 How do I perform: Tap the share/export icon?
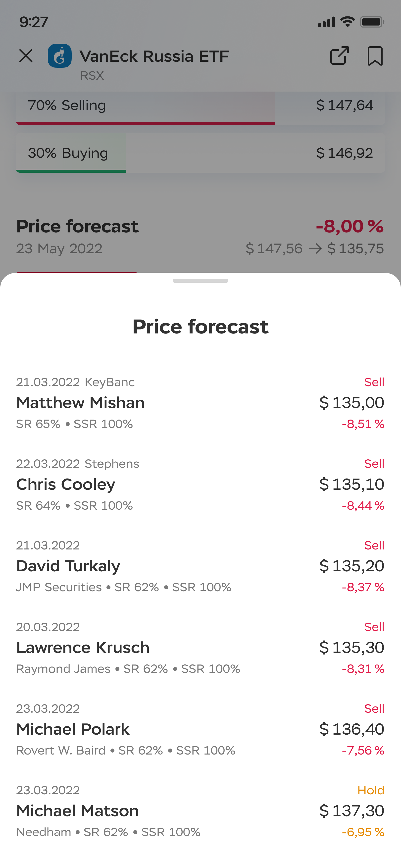click(339, 55)
